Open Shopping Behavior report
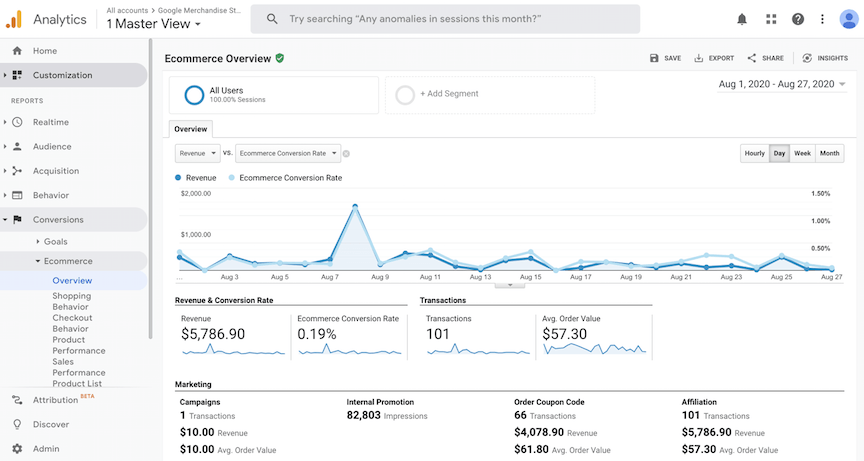The width and height of the screenshot is (864, 461). tap(72, 301)
